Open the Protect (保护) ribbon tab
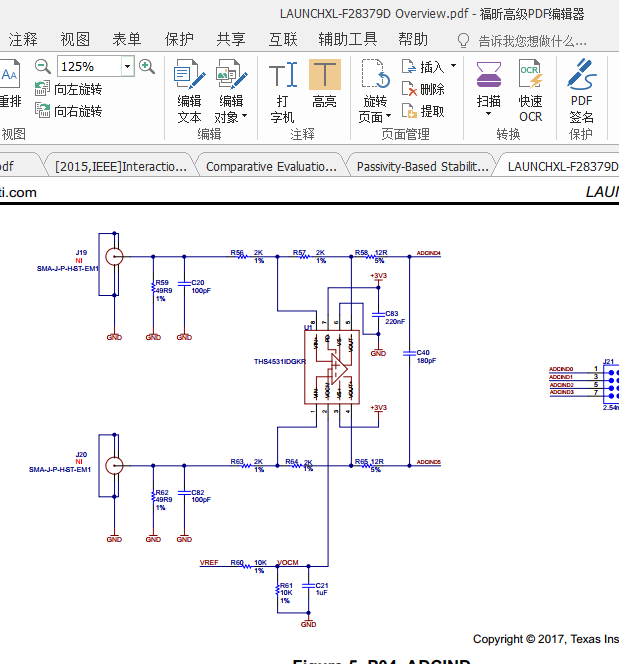Screen dimensions: 619x664 click(179, 39)
